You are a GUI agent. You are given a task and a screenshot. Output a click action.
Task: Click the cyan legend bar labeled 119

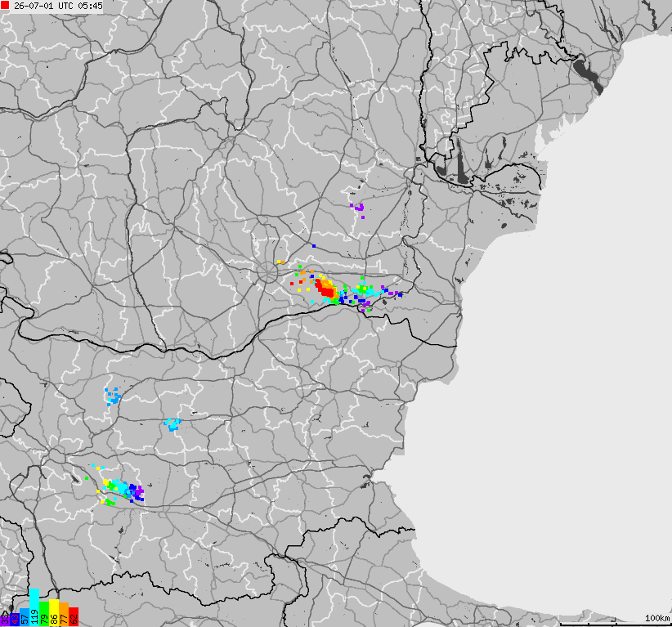[x=34, y=607]
